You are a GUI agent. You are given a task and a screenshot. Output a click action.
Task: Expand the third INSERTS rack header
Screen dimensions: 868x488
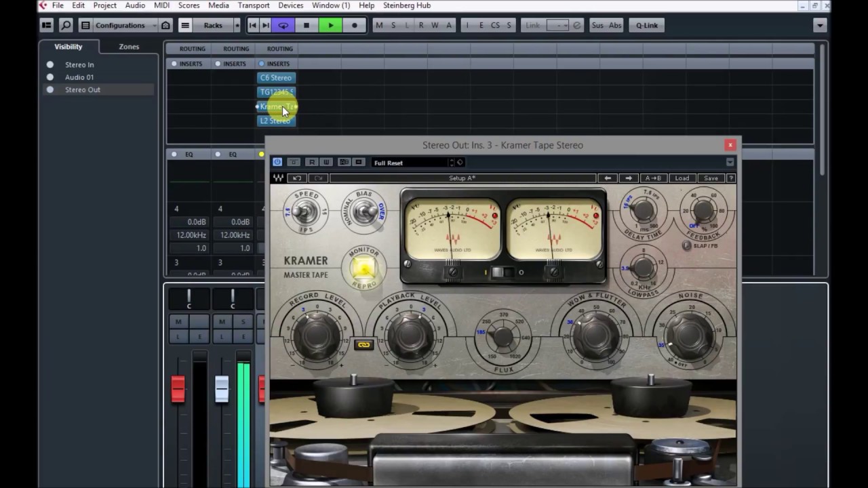[278, 64]
